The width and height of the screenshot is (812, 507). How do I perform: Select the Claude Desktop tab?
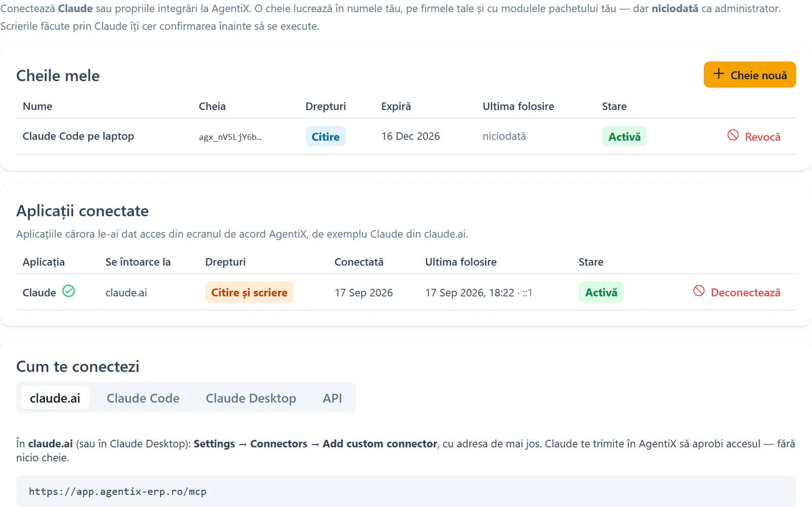tap(251, 398)
